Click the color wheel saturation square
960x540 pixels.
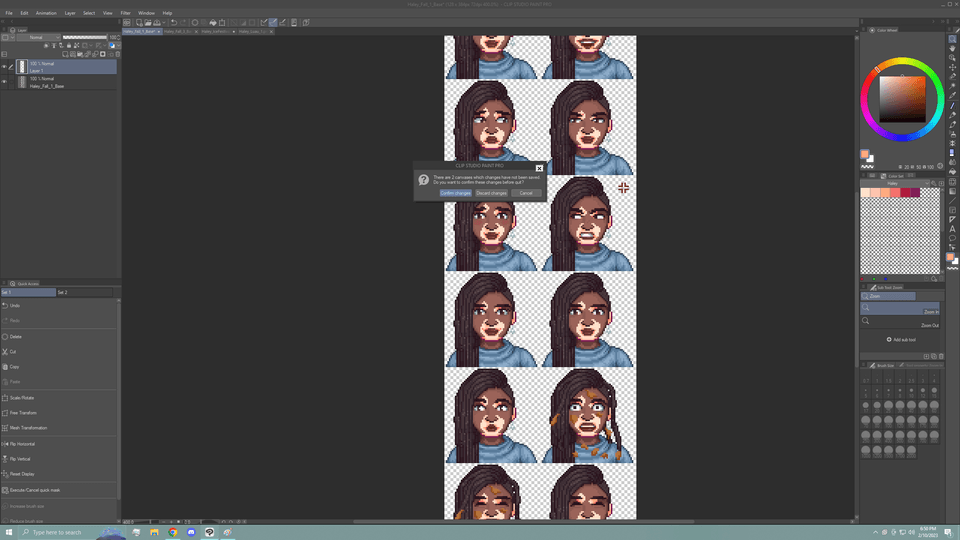[902, 99]
